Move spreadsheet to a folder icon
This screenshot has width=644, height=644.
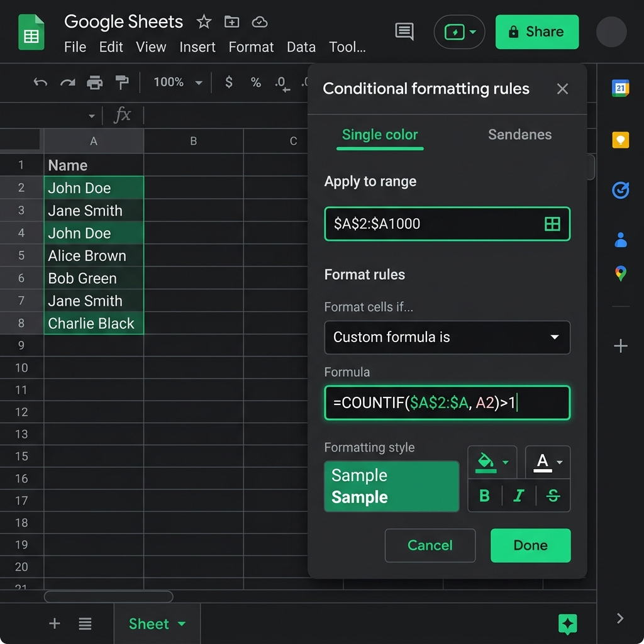(231, 22)
